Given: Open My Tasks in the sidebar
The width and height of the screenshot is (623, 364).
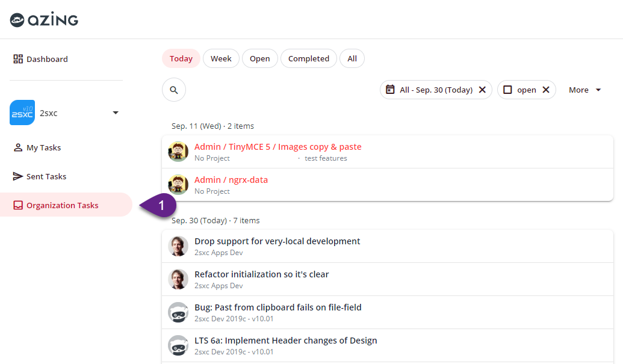Looking at the screenshot, I should pos(43,147).
